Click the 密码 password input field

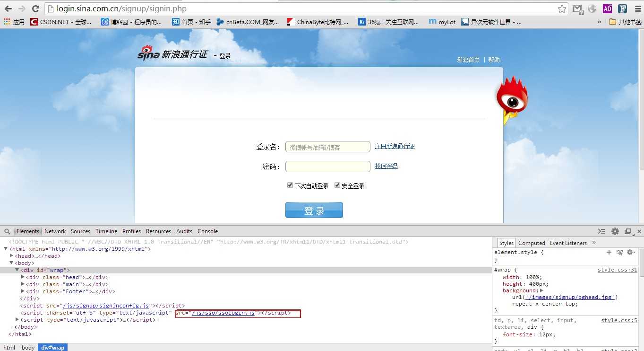(327, 167)
